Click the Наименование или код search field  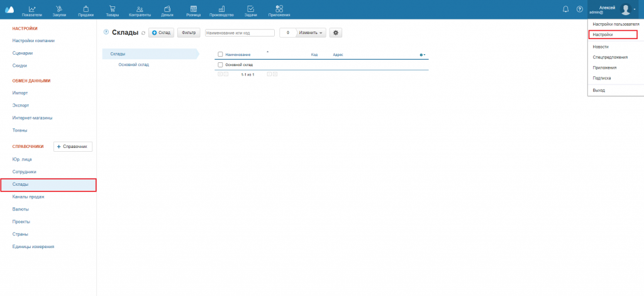tap(240, 33)
